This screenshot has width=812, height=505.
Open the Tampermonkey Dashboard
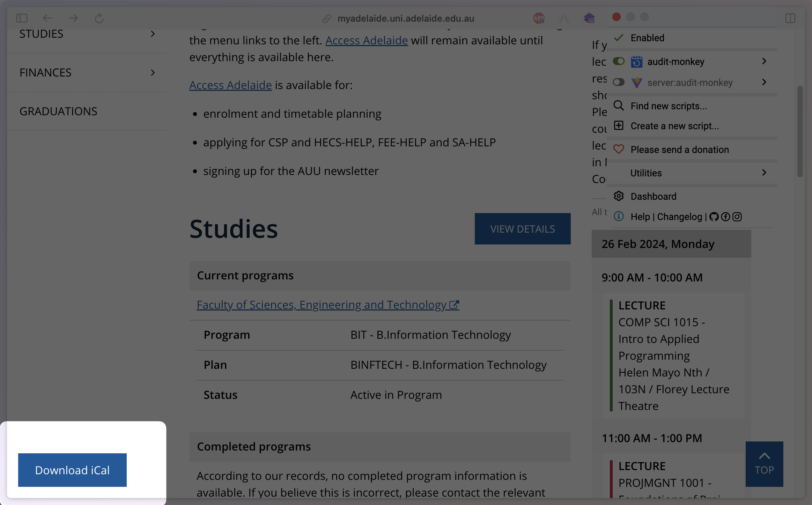(653, 197)
